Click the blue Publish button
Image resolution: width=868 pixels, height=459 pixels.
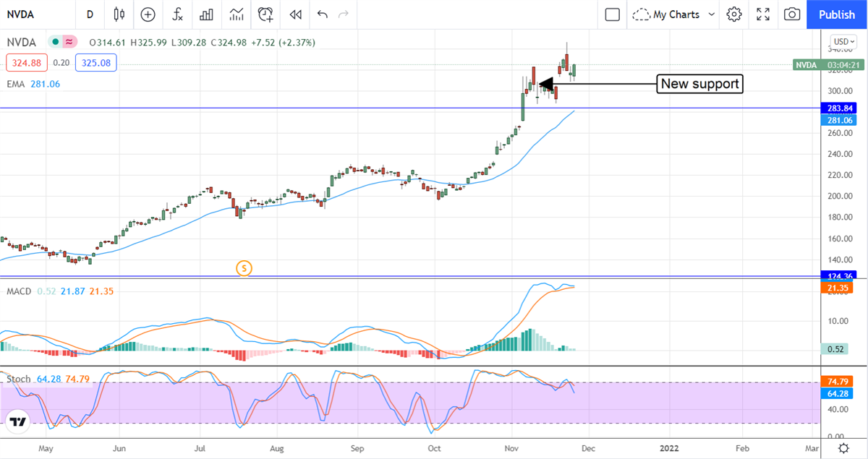tap(837, 14)
